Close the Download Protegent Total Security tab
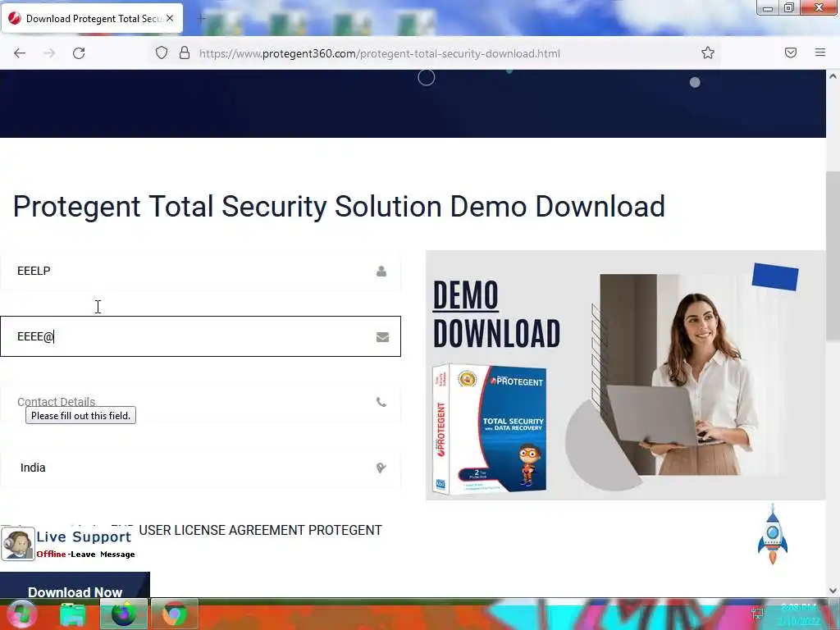This screenshot has width=840, height=630. (170, 18)
